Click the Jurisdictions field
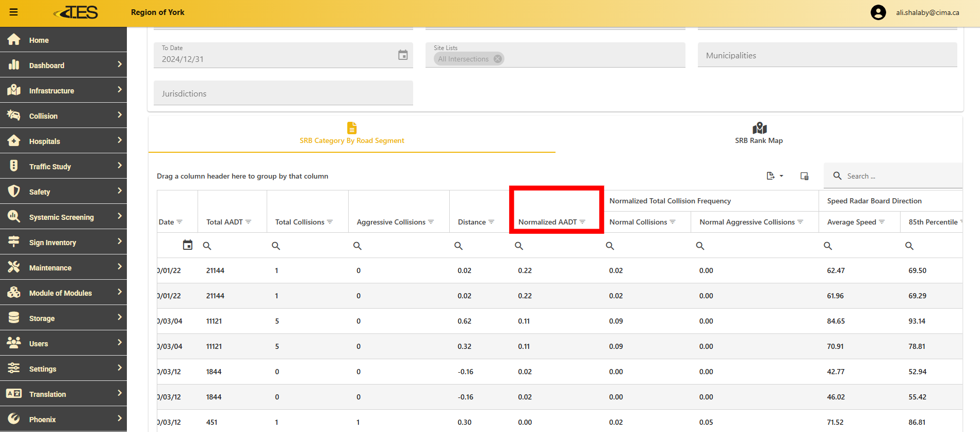Image resolution: width=980 pixels, height=432 pixels. coord(283,93)
